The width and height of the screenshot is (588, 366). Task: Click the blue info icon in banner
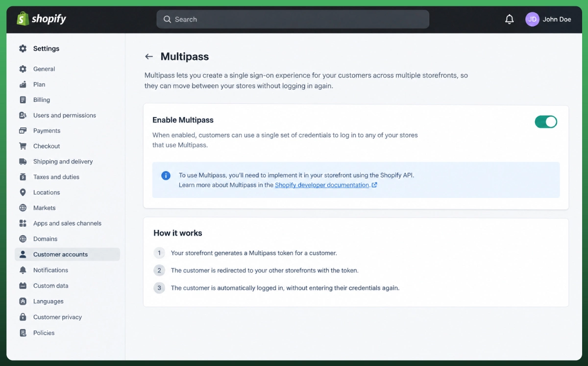(x=166, y=175)
